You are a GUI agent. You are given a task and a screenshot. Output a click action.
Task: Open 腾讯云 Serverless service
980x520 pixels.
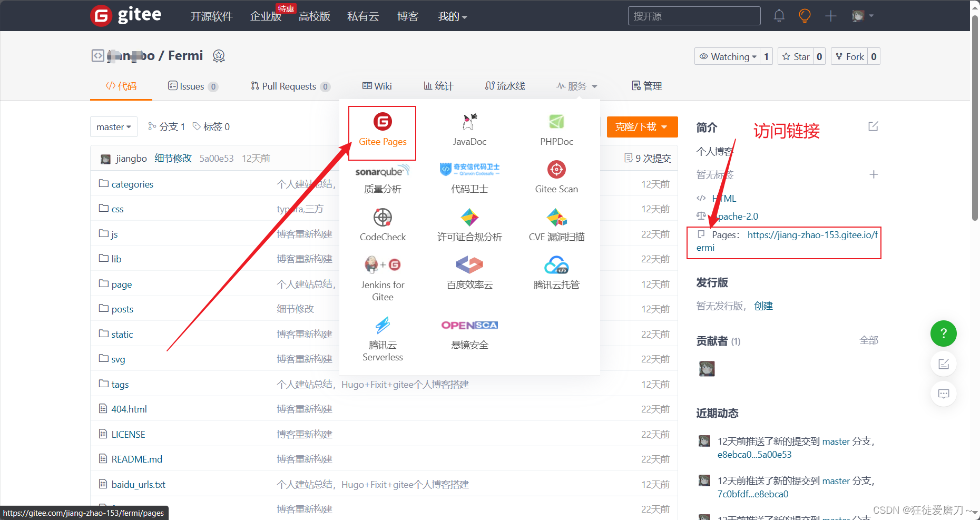pos(383,339)
